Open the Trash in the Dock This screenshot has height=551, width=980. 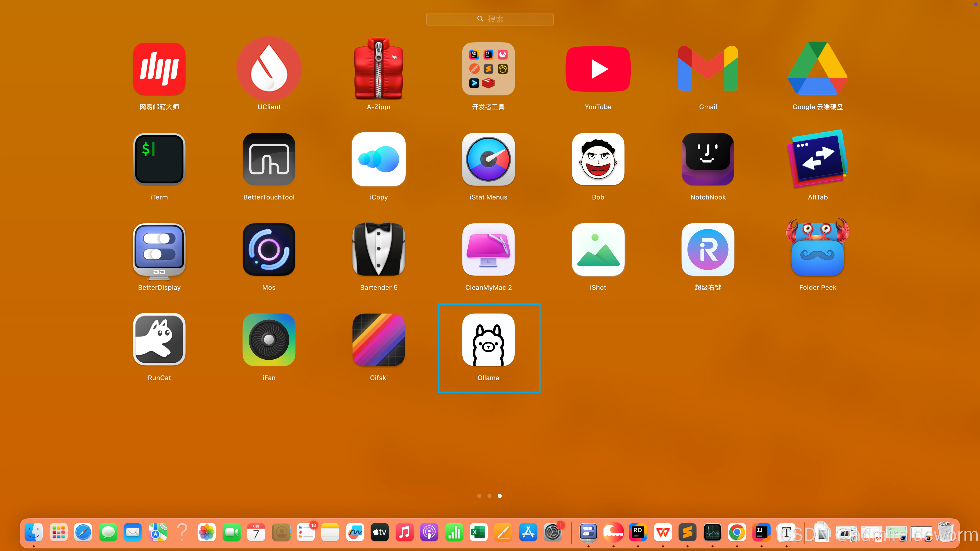(946, 532)
